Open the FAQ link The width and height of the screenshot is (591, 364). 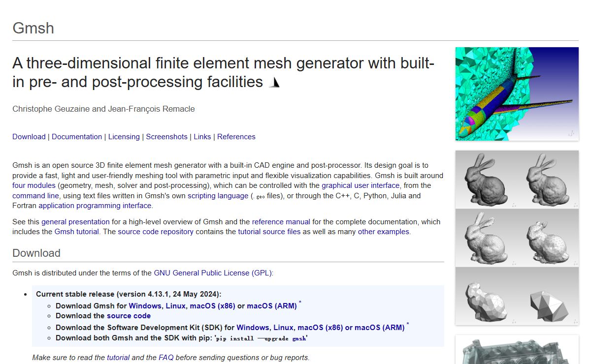166,358
